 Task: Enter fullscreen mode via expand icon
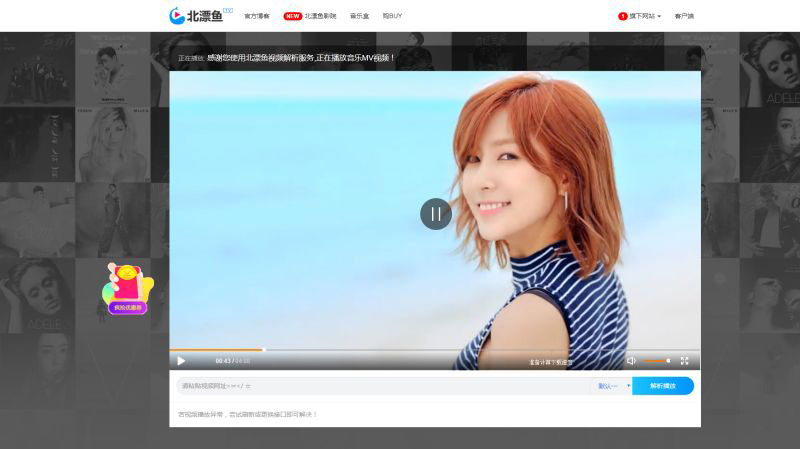(684, 360)
